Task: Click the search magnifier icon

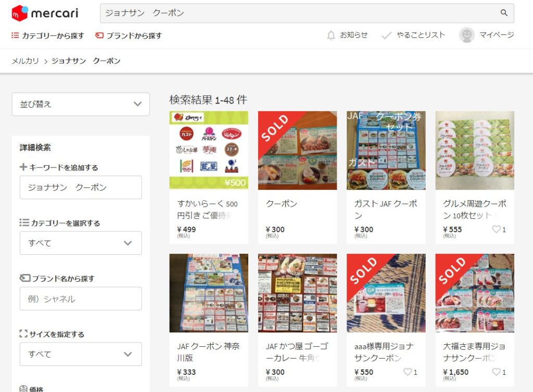Action: coord(504,13)
